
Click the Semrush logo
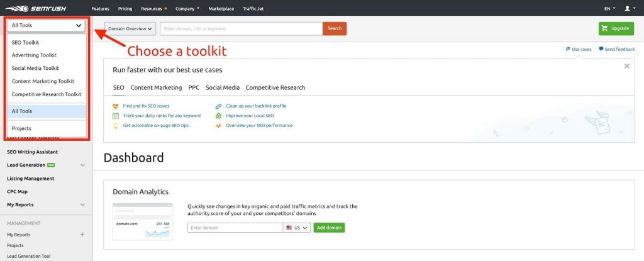[36, 8]
